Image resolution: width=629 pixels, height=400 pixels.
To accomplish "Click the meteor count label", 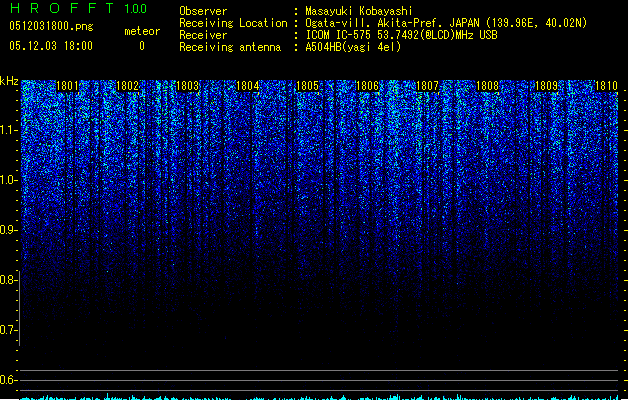I will (142, 31).
